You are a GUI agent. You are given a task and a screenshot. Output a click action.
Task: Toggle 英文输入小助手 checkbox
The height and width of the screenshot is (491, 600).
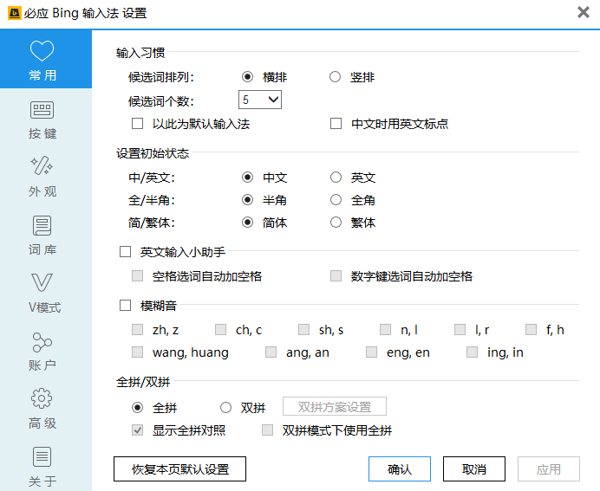tap(125, 251)
